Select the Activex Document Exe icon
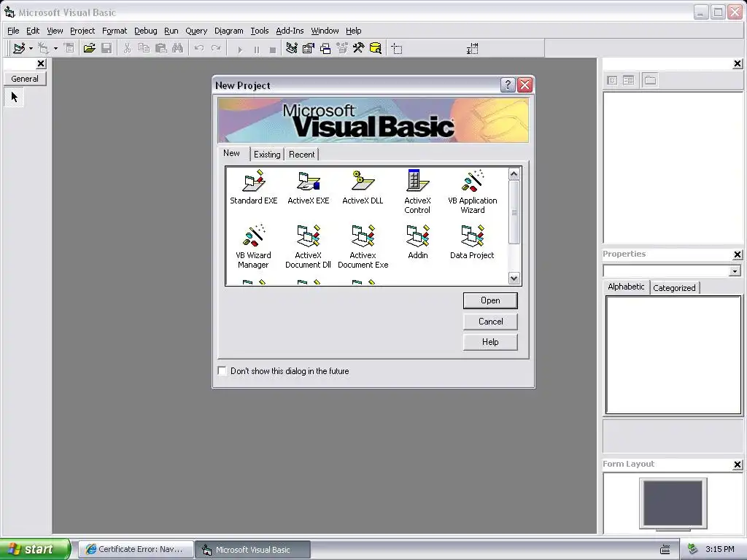Viewport: 747px width, 560px height. click(363, 246)
